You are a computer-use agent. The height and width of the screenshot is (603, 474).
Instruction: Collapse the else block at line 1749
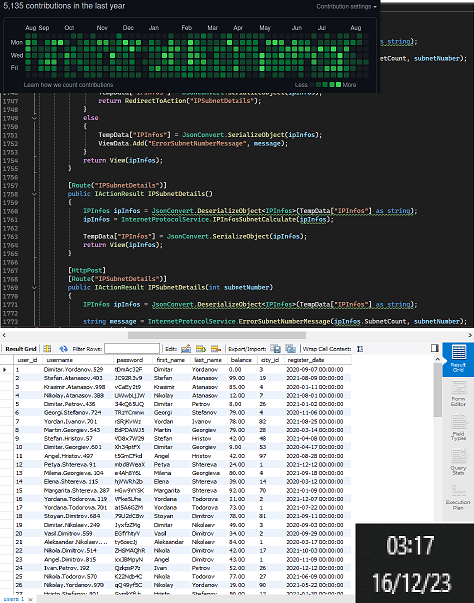pos(34,118)
